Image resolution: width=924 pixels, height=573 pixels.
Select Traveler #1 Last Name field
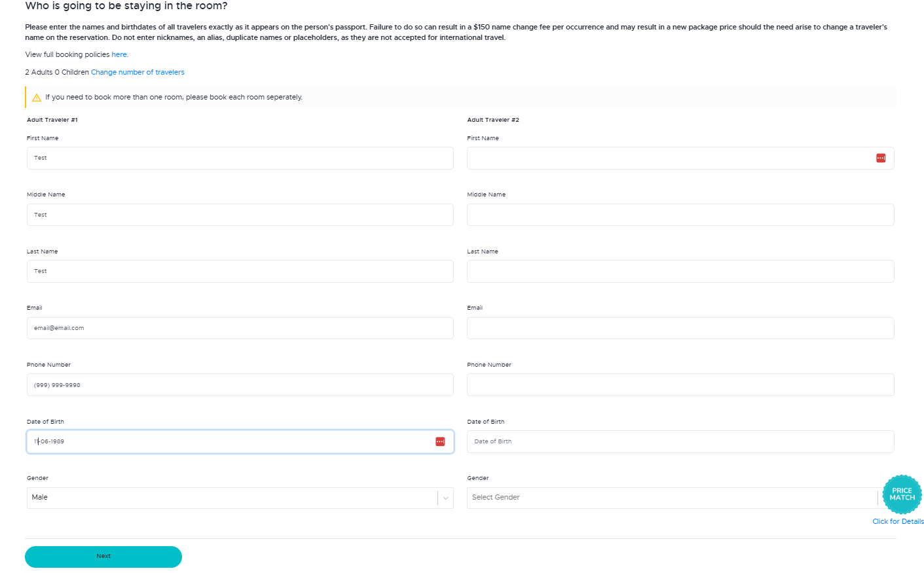(x=240, y=272)
